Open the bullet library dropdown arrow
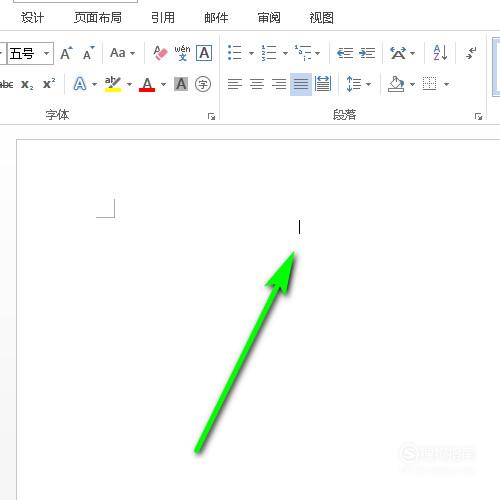Image resolution: width=500 pixels, height=500 pixels. (251, 53)
